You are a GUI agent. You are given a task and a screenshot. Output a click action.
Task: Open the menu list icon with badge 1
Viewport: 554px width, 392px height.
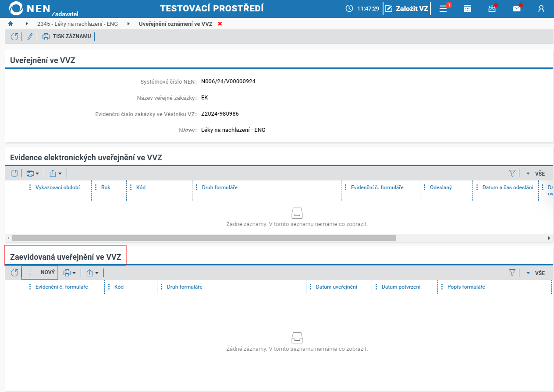pos(444,8)
